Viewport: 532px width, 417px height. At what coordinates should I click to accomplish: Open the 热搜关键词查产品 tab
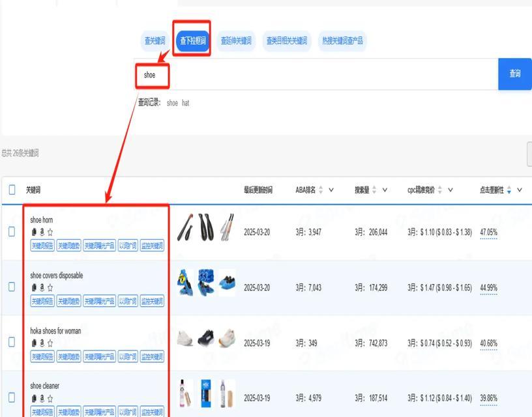(342, 41)
